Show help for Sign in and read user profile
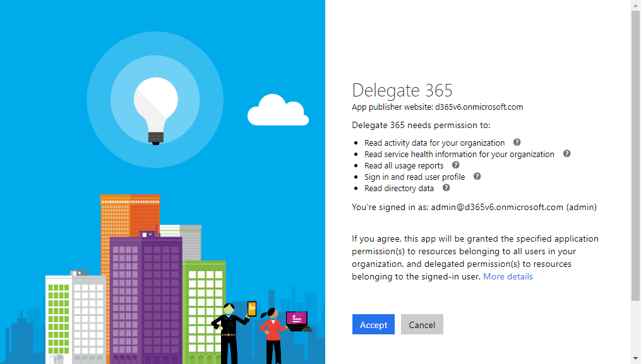Viewport: 641px width, 364px height. pos(477,177)
